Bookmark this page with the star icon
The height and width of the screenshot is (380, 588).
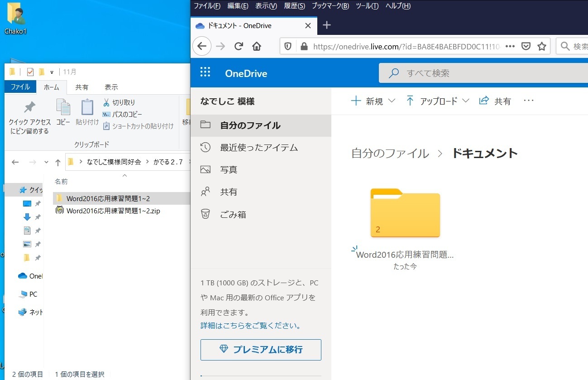click(x=541, y=46)
